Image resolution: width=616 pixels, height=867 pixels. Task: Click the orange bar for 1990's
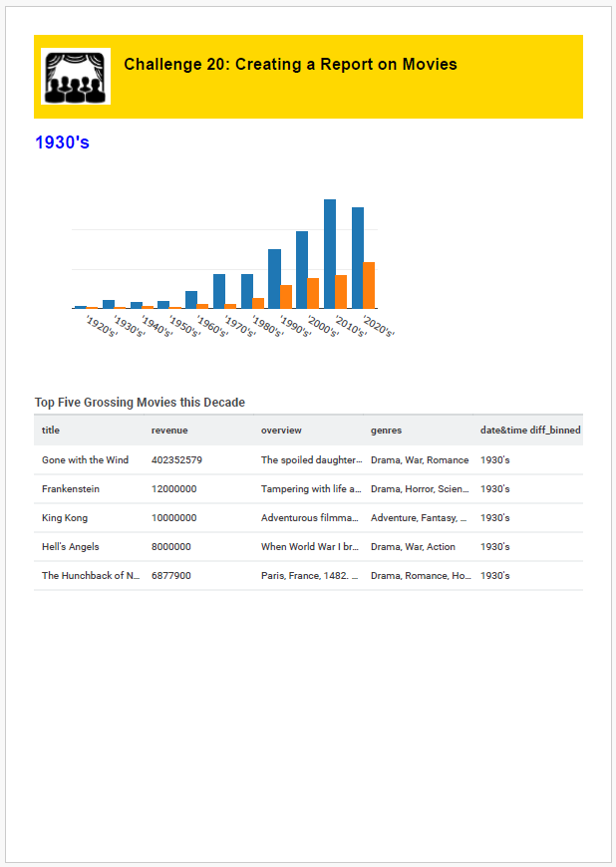coord(286,297)
